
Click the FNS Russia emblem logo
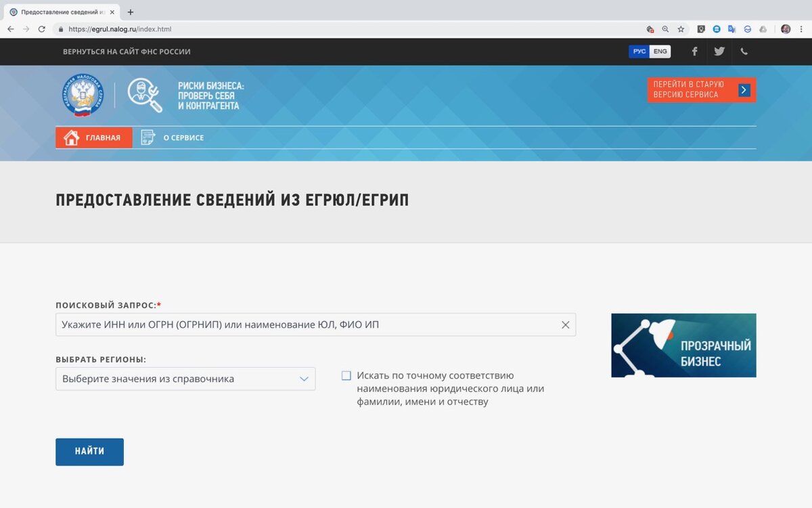pyautogui.click(x=82, y=95)
